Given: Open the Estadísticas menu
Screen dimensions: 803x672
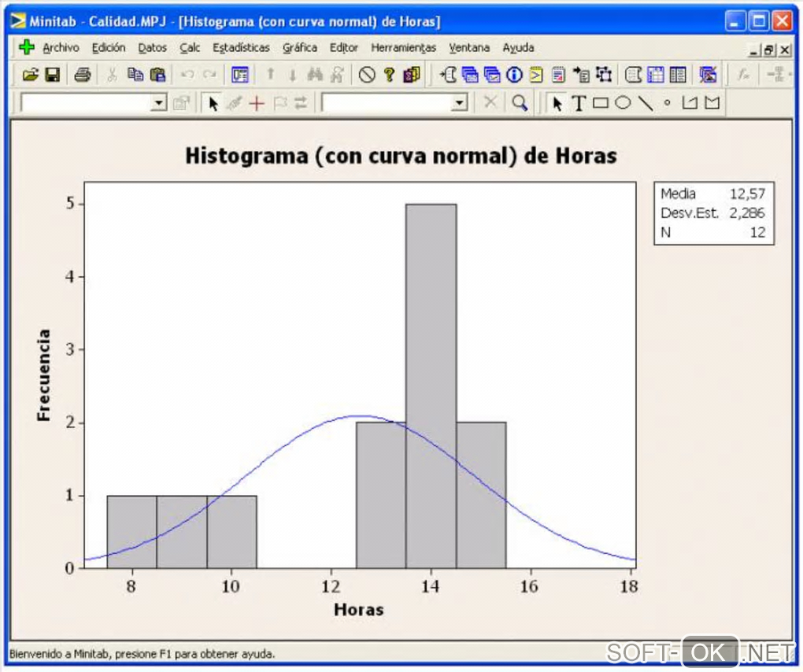Looking at the screenshot, I should (241, 47).
